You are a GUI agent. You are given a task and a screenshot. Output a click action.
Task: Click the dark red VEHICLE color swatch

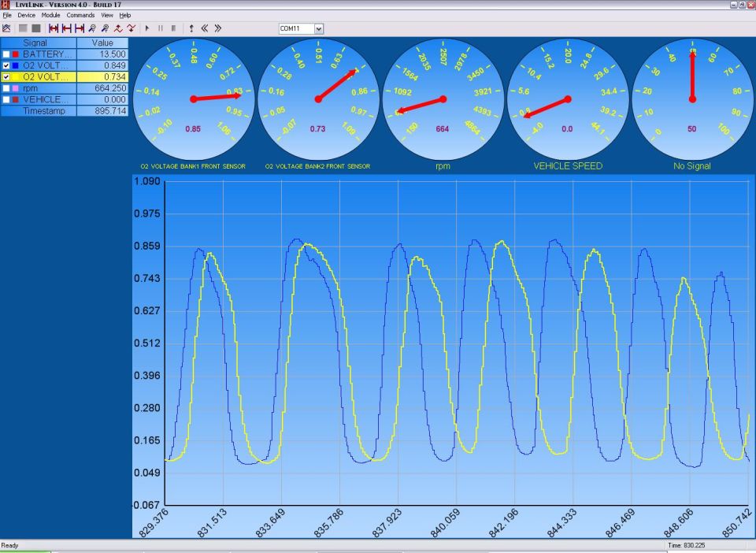(x=16, y=100)
